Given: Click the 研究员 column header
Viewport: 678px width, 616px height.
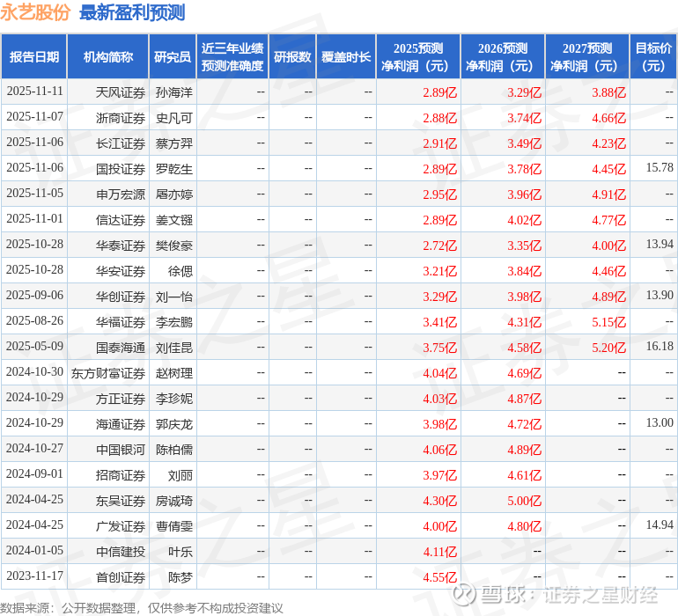Looking at the screenshot, I should (x=173, y=56).
